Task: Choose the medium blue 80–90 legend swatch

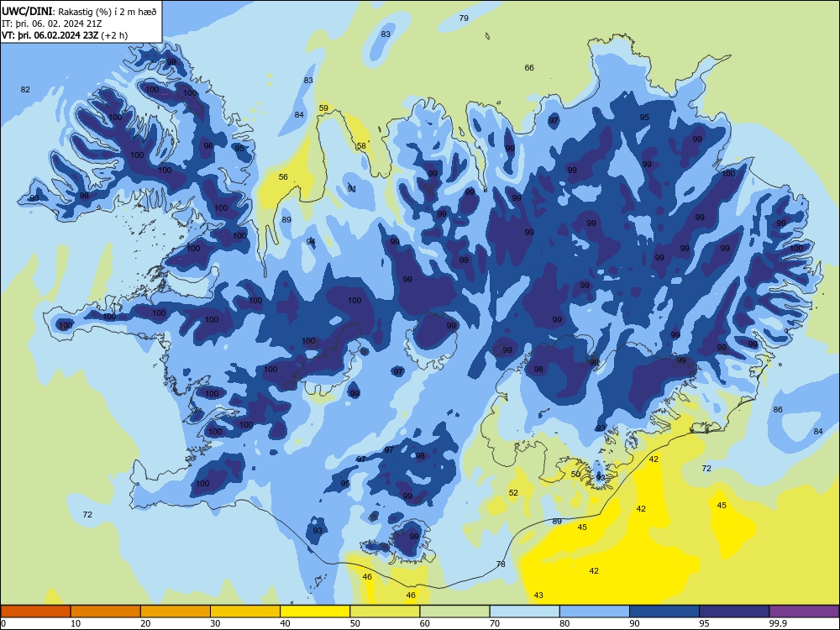Action: pyautogui.click(x=595, y=612)
